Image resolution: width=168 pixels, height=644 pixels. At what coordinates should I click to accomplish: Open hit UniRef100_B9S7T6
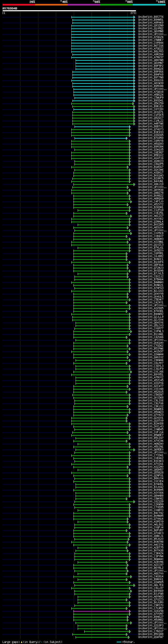(x=151, y=17)
